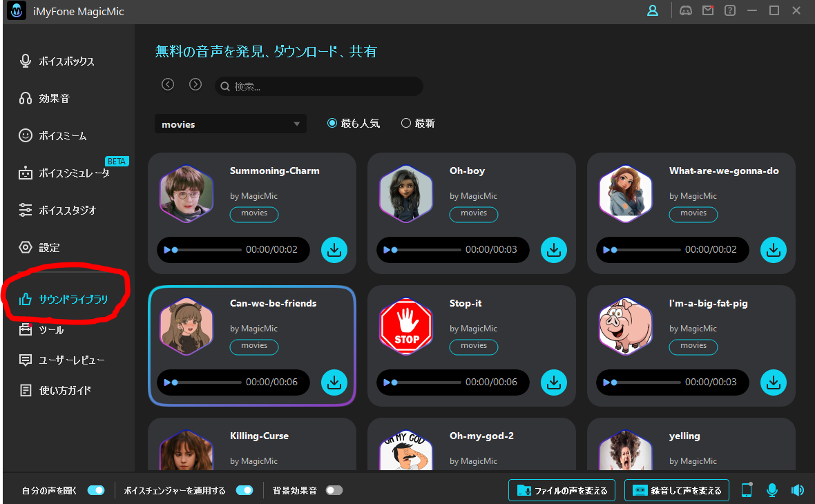
Task: Open the help question mark icon
Action: [x=730, y=11]
